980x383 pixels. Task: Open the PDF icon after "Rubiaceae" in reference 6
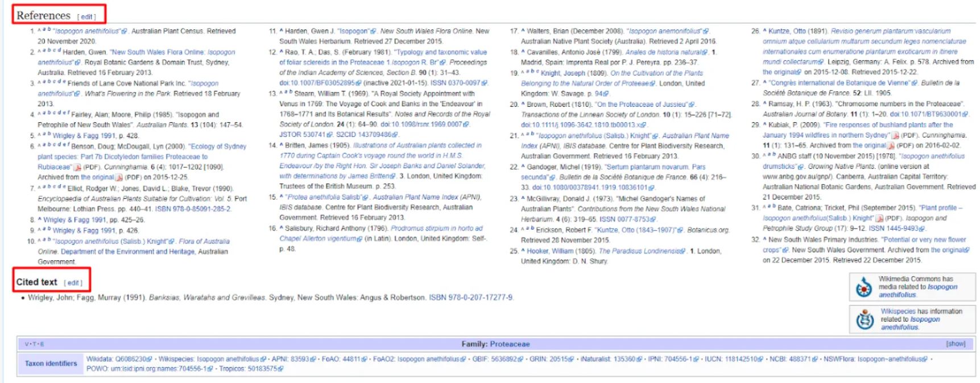77,167
